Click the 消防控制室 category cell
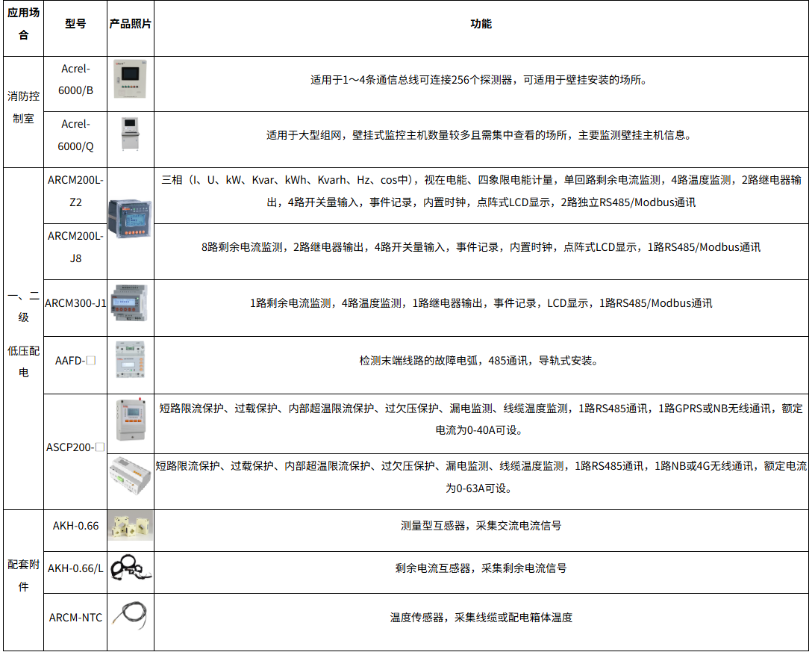The height and width of the screenshot is (655, 812). (x=23, y=107)
